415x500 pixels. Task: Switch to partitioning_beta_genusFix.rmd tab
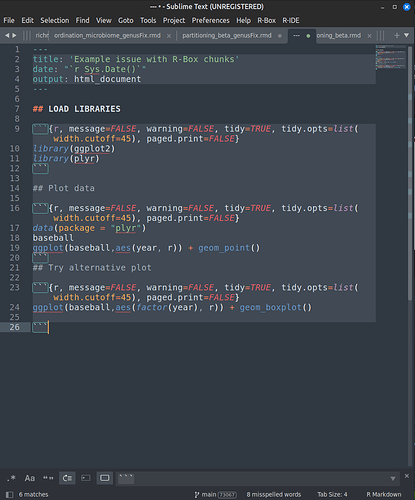point(227,35)
